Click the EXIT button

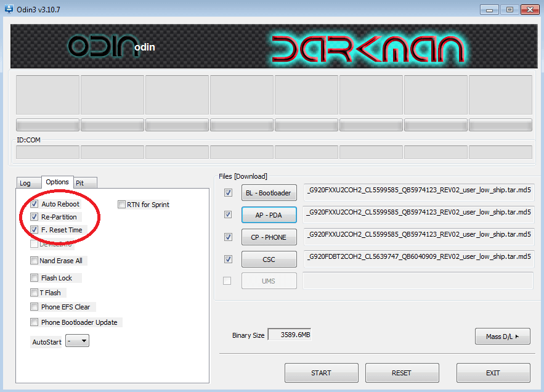pos(493,373)
